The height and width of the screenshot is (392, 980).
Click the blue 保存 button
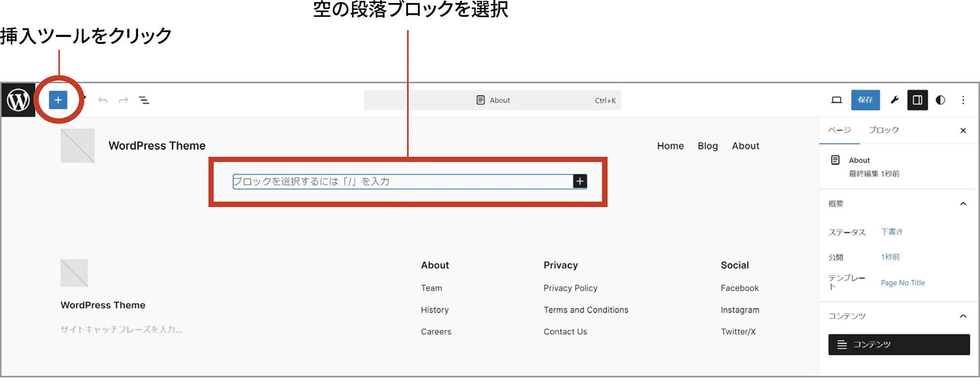click(x=865, y=100)
